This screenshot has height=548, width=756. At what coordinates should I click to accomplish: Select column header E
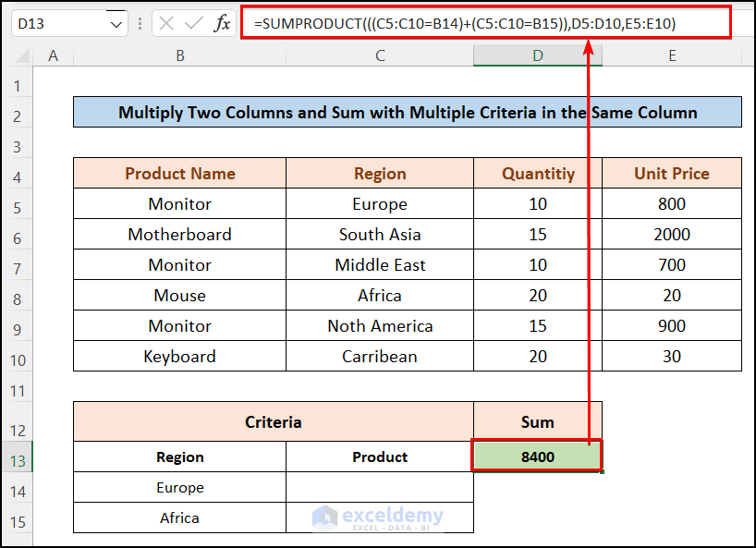point(672,55)
